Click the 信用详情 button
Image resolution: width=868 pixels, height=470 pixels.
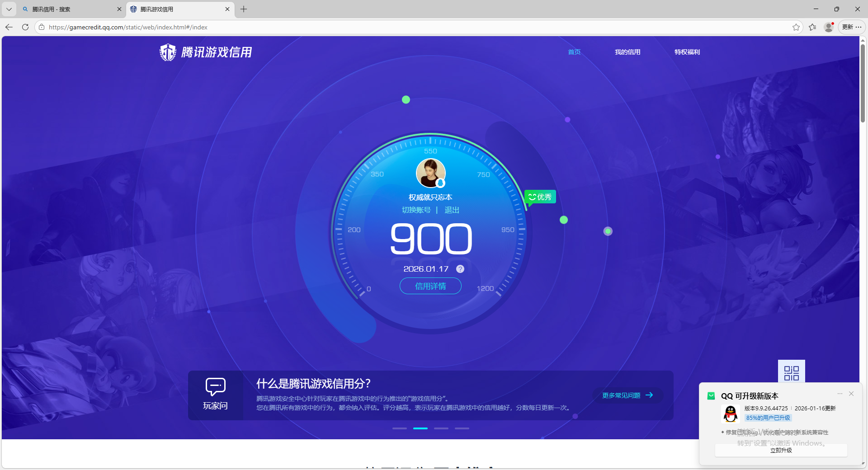tap(430, 286)
